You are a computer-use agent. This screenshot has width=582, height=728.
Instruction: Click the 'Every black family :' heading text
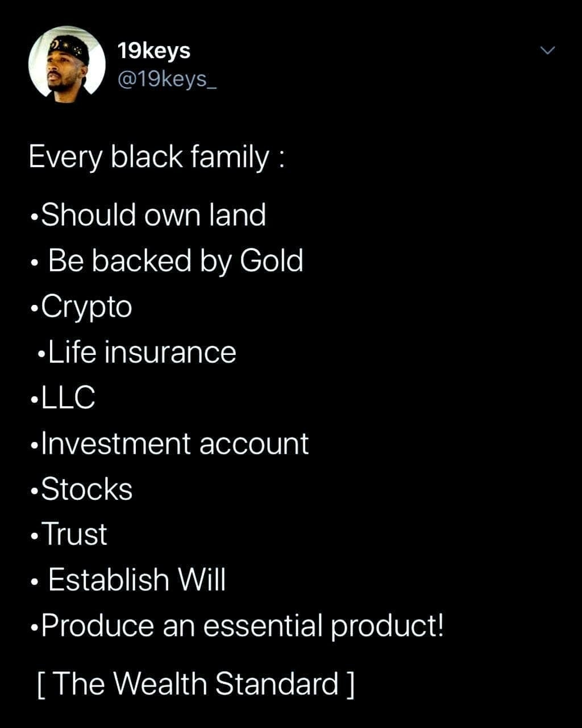pyautogui.click(x=156, y=159)
